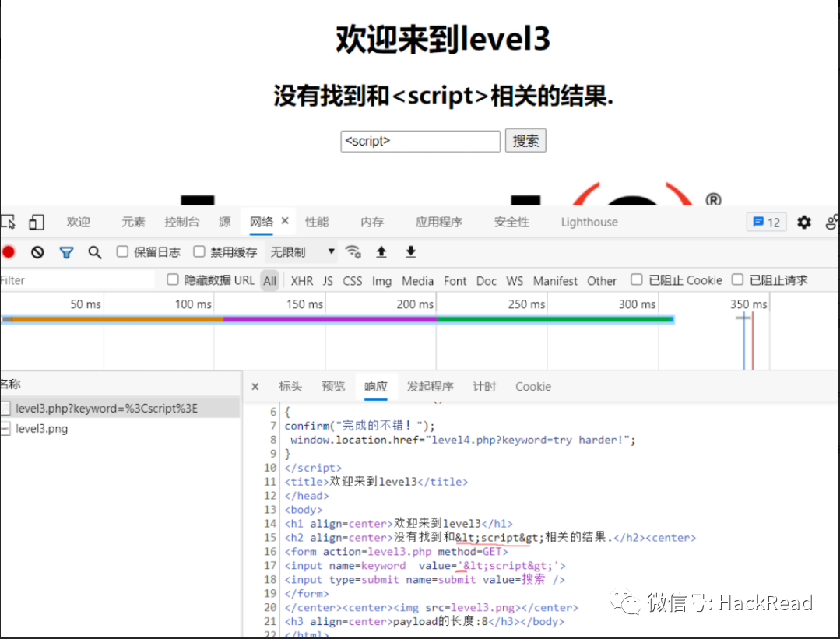This screenshot has height=639, width=840.
Task: Enable 保留日志 checkbox
Action: click(x=122, y=251)
